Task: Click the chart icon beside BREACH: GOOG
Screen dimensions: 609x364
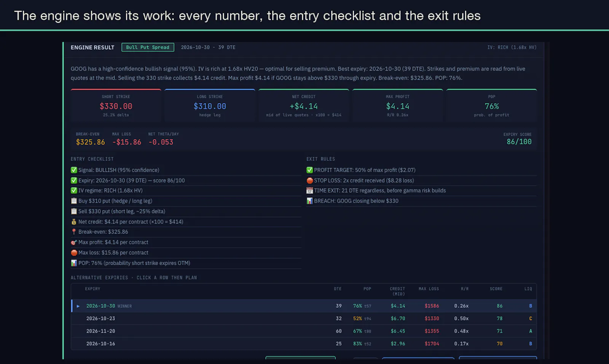Action: point(309,201)
